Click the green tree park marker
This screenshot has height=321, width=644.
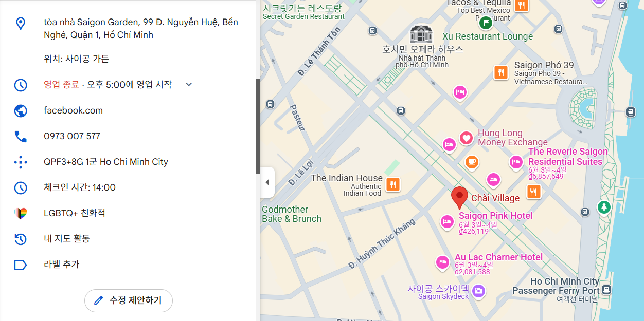[604, 207]
